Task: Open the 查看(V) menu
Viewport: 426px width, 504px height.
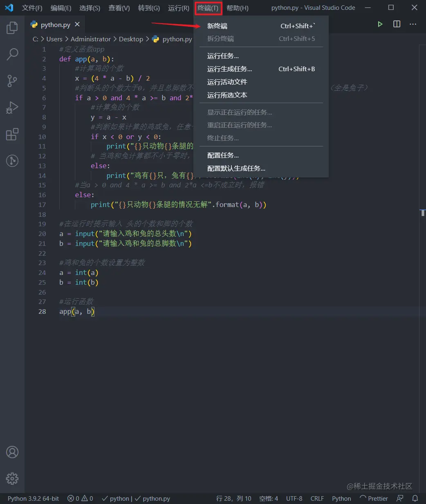Action: click(119, 8)
